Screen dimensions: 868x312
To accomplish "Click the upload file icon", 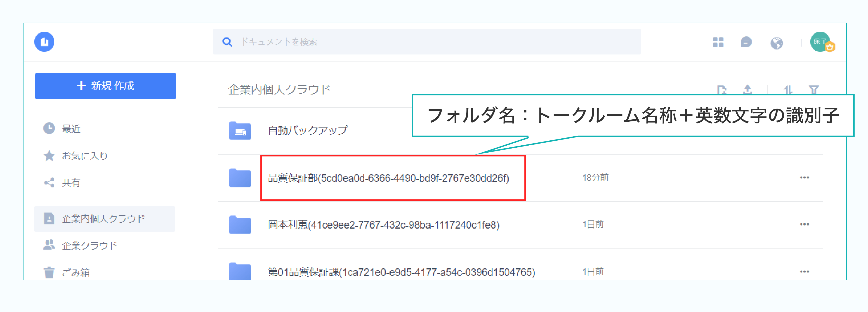I will coord(747,89).
